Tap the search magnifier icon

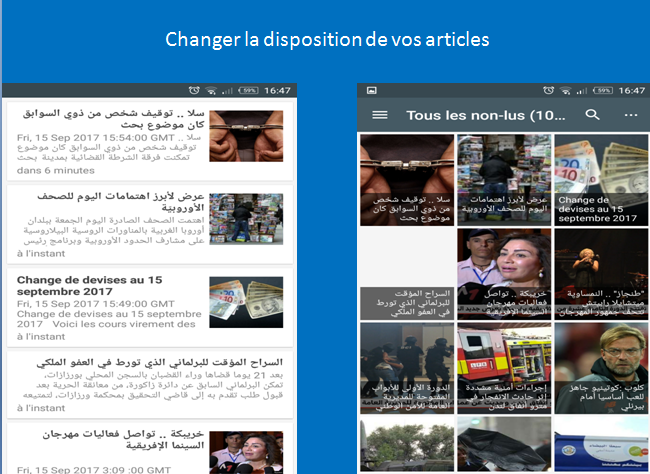(x=592, y=114)
